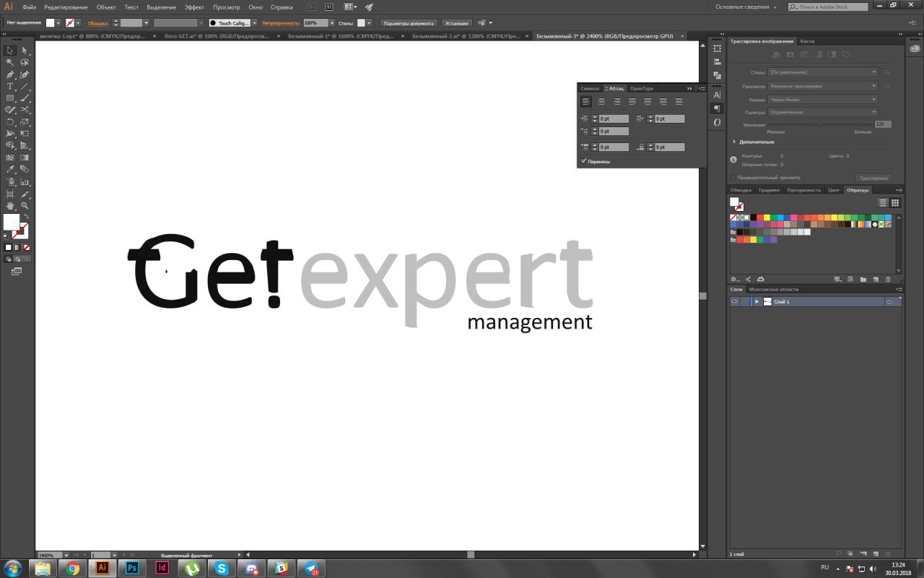Select the Artboard tool
The width and height of the screenshot is (924, 578).
(x=10, y=194)
